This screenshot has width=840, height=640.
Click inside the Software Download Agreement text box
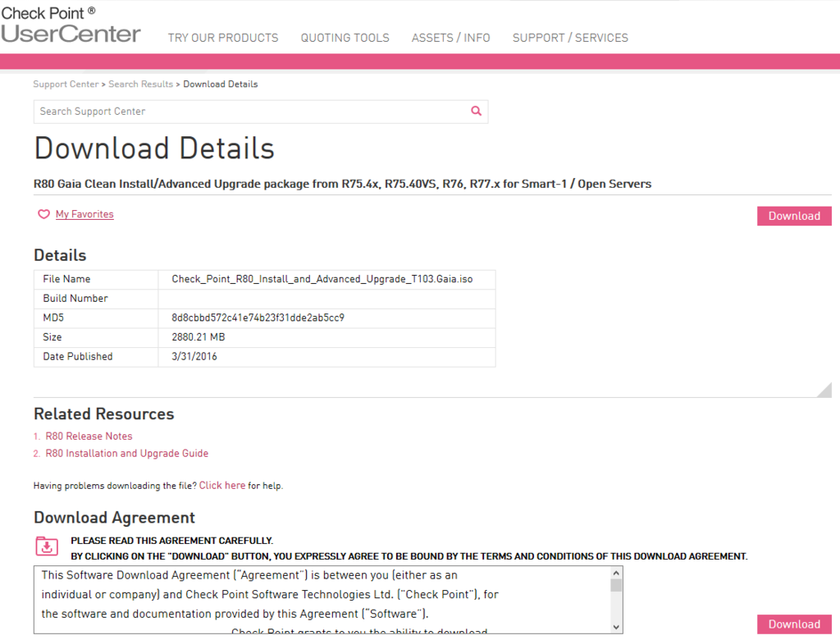coord(322,600)
